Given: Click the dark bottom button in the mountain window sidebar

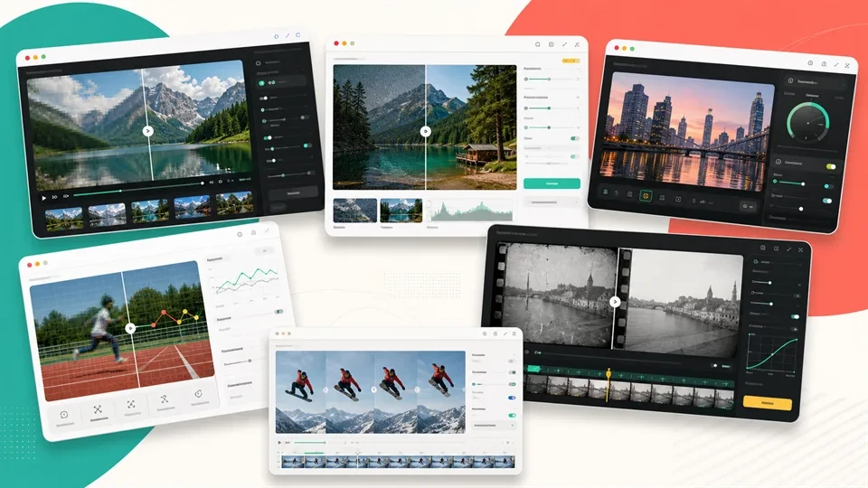Looking at the screenshot, I should click(293, 193).
